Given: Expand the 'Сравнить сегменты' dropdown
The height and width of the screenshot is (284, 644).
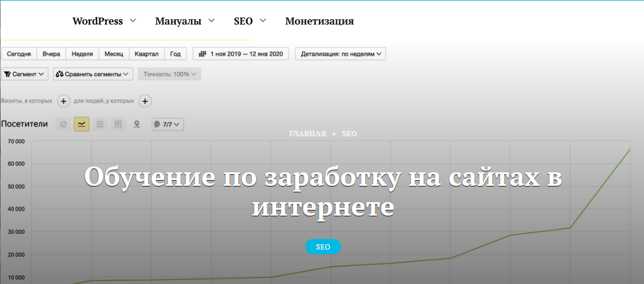Looking at the screenshot, I should pos(93,74).
